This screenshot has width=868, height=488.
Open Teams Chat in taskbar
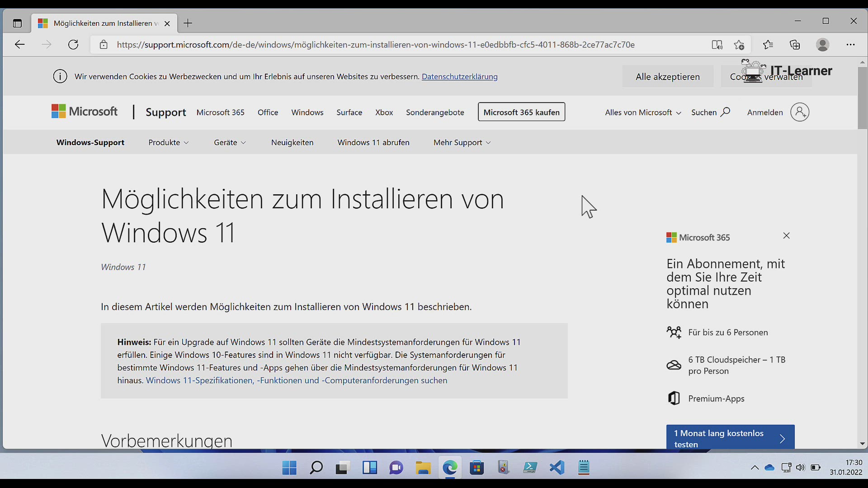tap(396, 468)
